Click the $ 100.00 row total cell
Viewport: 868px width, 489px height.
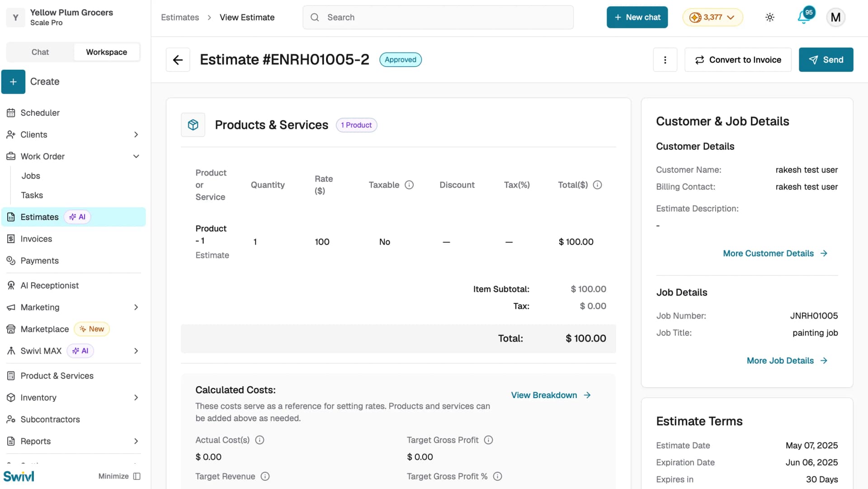tap(576, 242)
